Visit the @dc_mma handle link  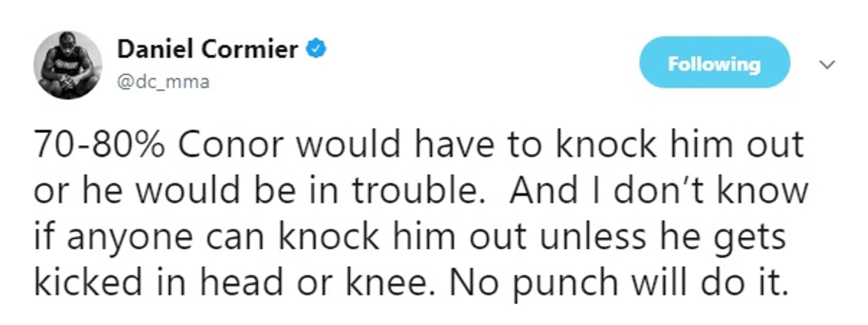click(x=163, y=81)
